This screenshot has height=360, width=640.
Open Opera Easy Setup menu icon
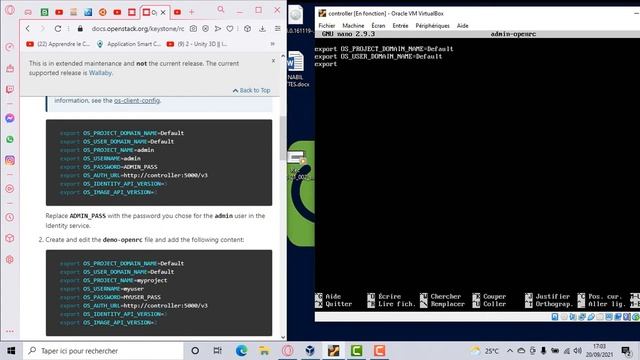click(278, 29)
